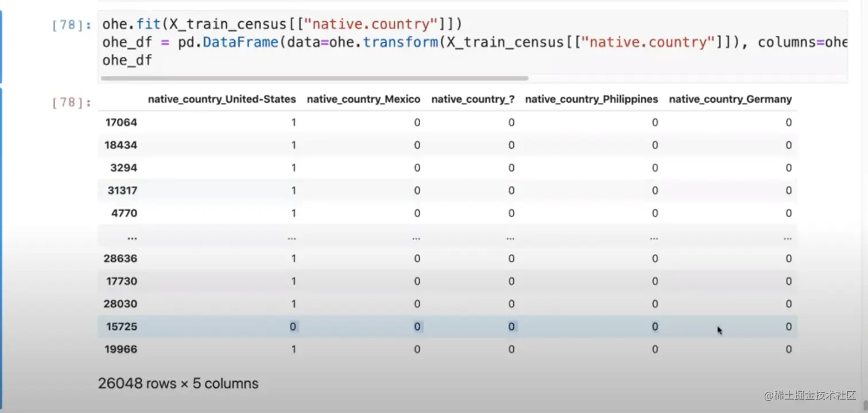Click the ohe_df = pd.DataFrame code line
The width and height of the screenshot is (868, 413).
tap(475, 43)
